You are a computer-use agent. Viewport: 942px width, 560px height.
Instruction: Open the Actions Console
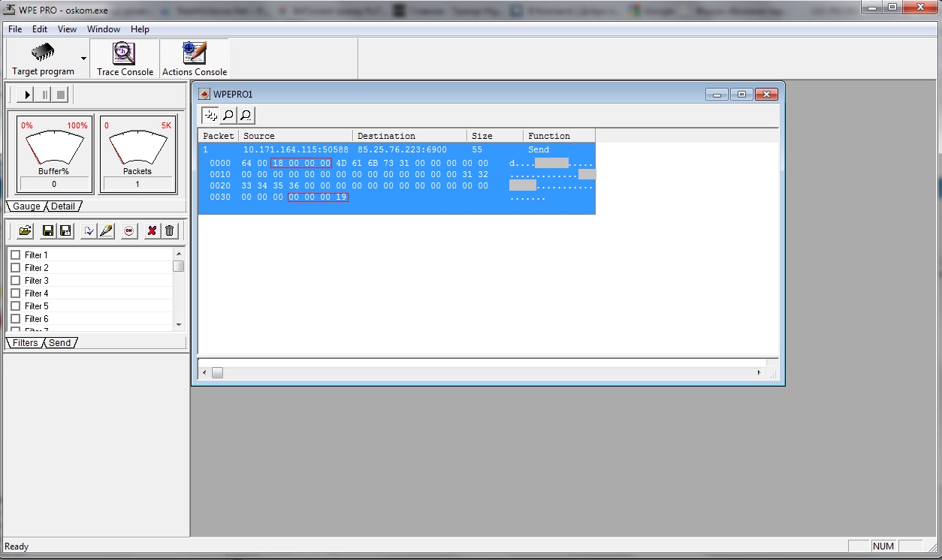coord(195,59)
